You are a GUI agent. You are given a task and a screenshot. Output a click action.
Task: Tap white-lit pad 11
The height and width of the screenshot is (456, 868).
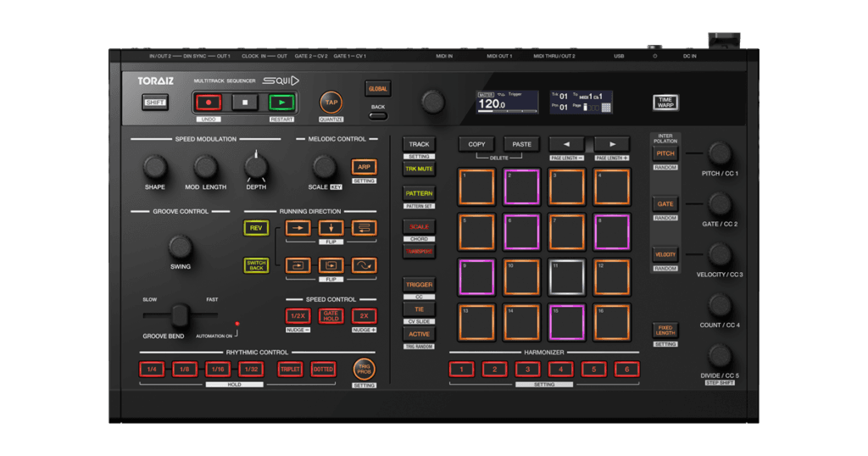(566, 276)
